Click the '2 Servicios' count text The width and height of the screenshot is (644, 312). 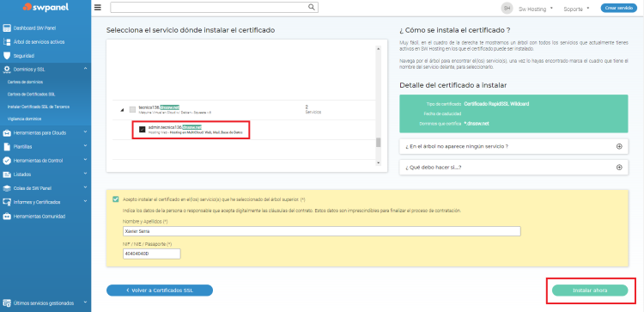(313, 109)
